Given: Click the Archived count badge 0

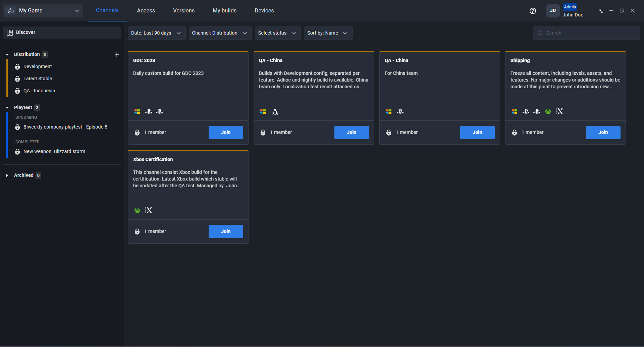Looking at the screenshot, I should (38, 176).
